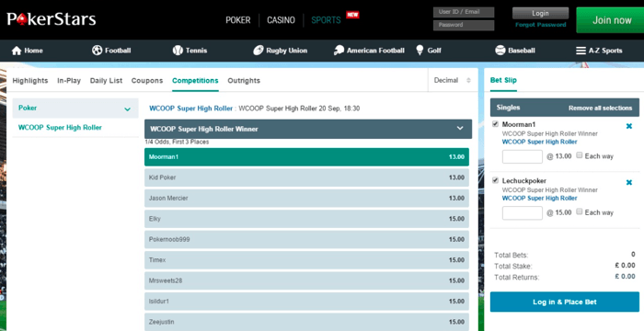This screenshot has width=644, height=331.
Task: Click the WCOOP Super High Roller breadcrumb link
Action: pos(191,108)
